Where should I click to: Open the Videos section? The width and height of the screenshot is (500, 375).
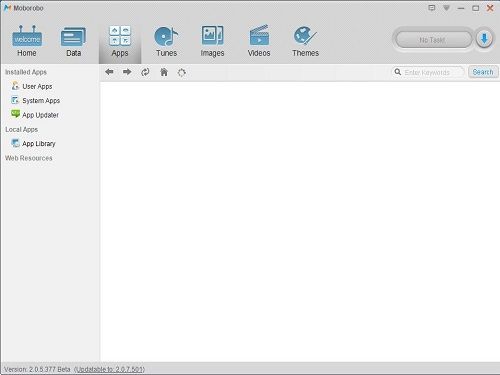259,42
